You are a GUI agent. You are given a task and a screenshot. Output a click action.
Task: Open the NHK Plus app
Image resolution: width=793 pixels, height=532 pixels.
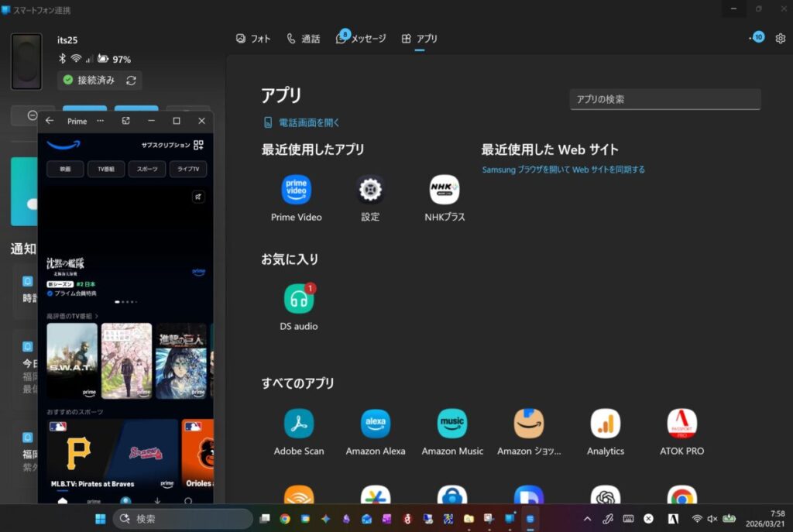click(x=445, y=190)
